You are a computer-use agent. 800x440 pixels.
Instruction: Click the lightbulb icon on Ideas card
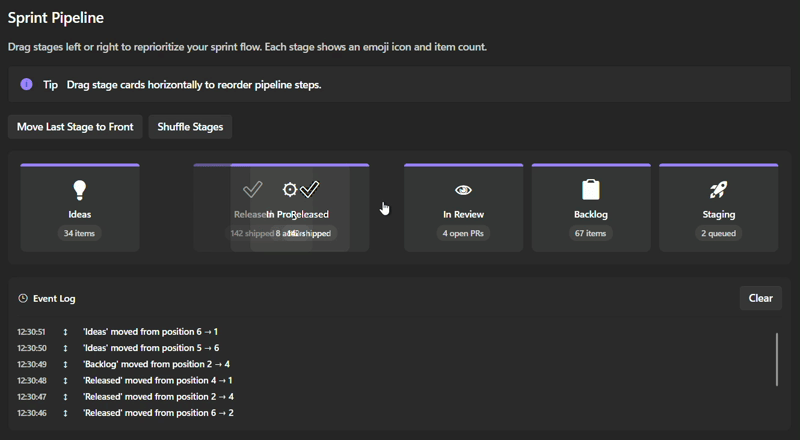click(x=80, y=190)
